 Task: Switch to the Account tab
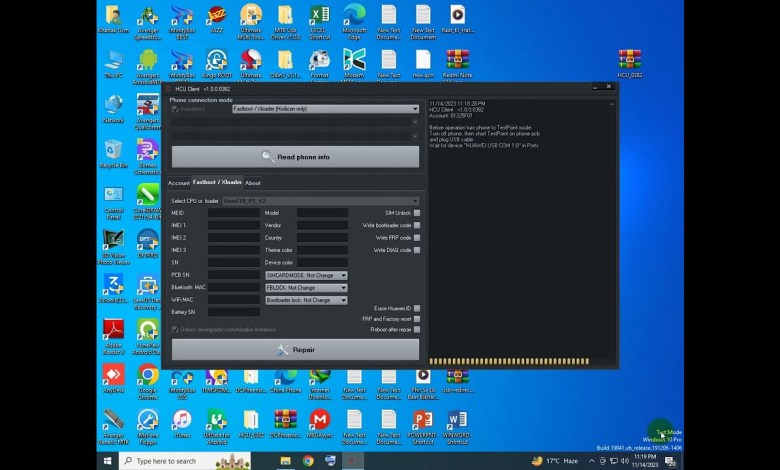pos(178,183)
